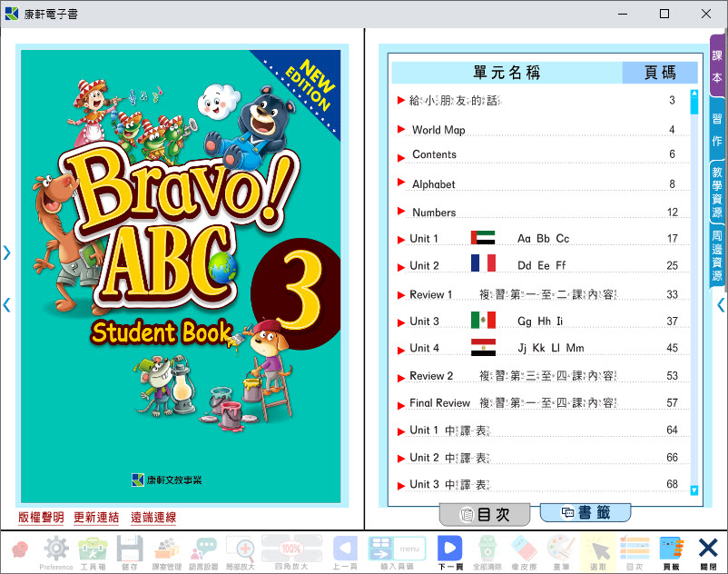The width and height of the screenshot is (728, 574).
Task: Click the 全部清除 trash bin icon
Action: 487,550
